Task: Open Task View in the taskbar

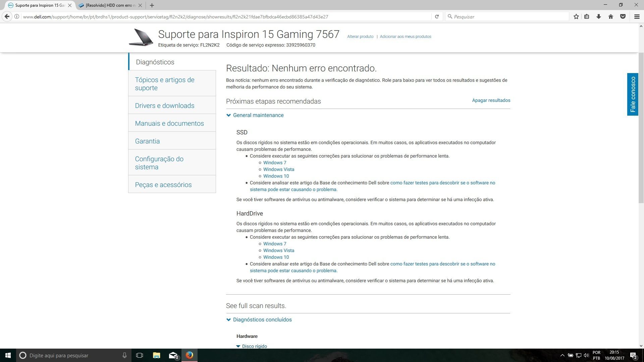Action: tap(140, 355)
